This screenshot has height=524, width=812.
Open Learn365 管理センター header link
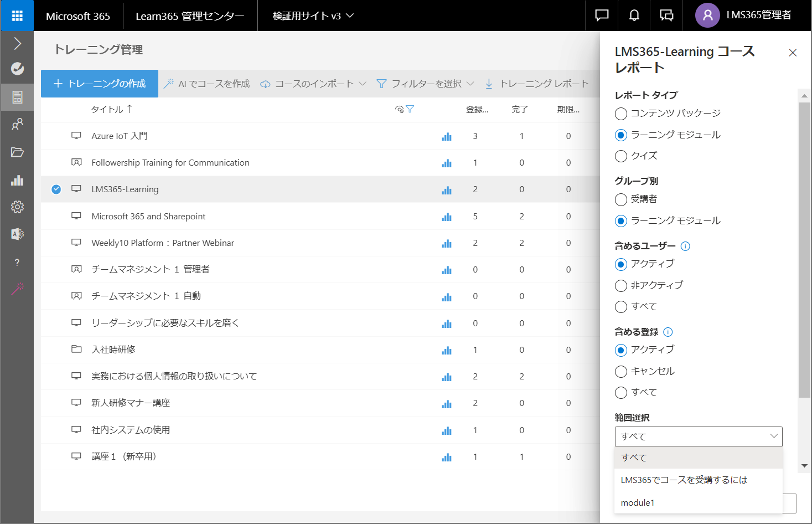click(190, 16)
